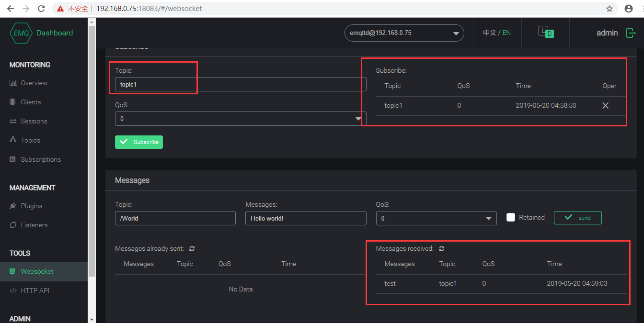Viewport: 644px width, 323px height.
Task: Click the /World topic input field
Action: click(x=175, y=218)
